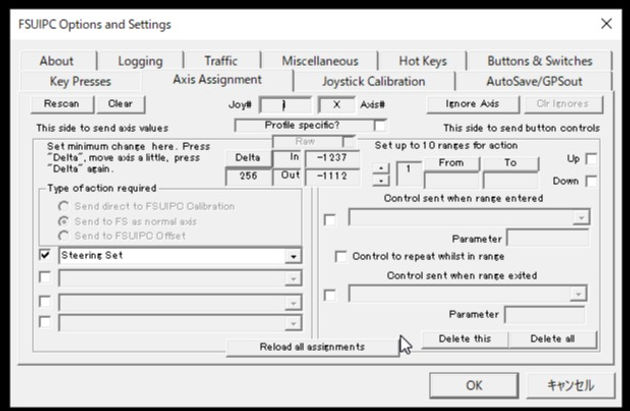The width and height of the screenshot is (630, 411).
Task: Open the About tab
Action: [x=57, y=61]
